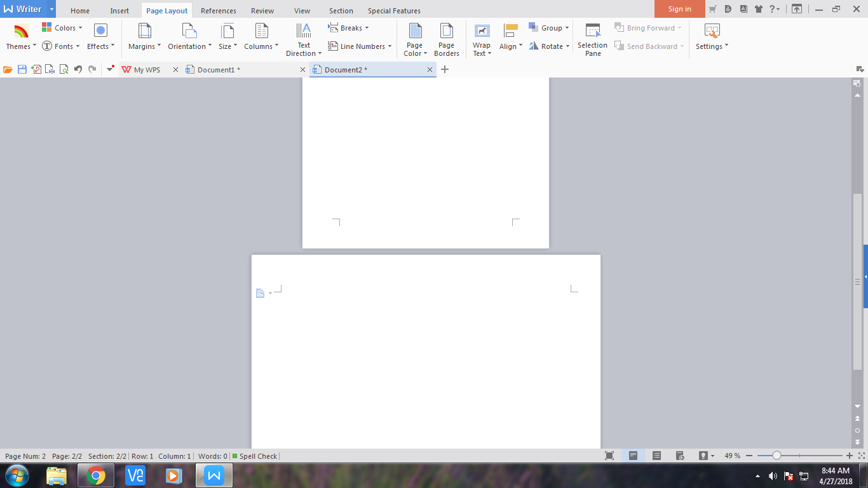Switch to the References ribbon tab
Screen dimensions: 868x488
218,10
